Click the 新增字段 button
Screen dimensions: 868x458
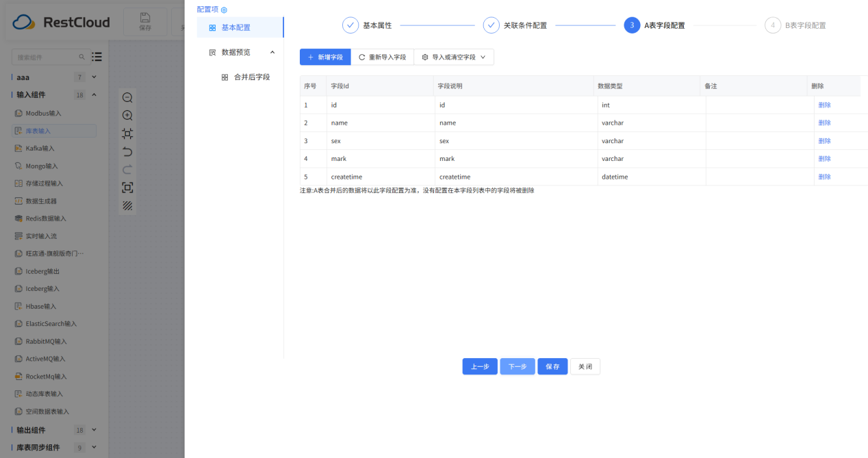(x=324, y=57)
